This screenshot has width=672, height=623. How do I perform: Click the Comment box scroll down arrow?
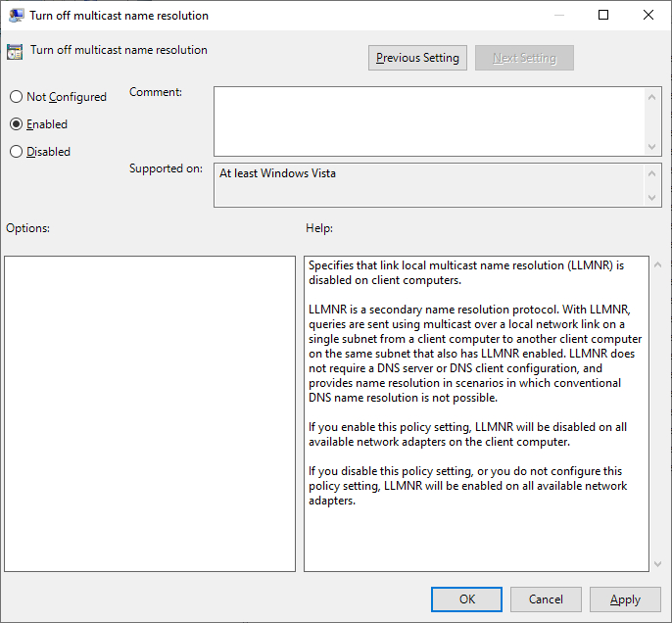pos(651,147)
